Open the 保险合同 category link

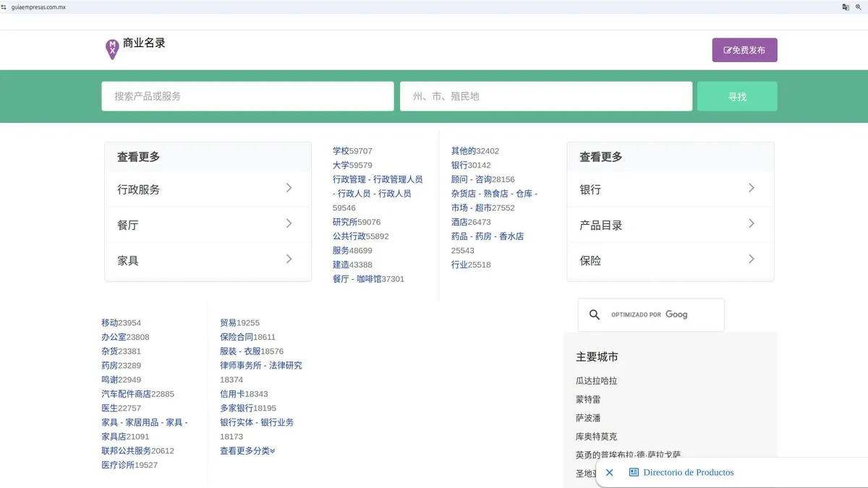coord(237,337)
